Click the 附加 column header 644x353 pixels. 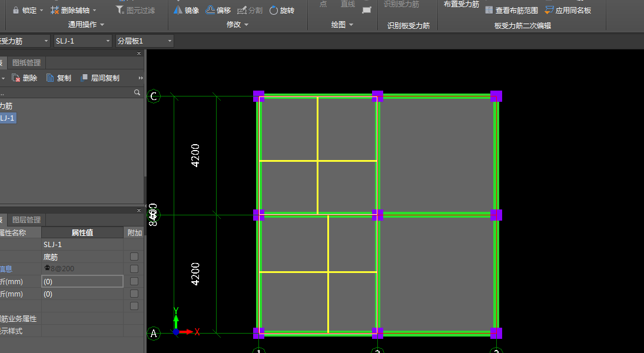click(134, 233)
